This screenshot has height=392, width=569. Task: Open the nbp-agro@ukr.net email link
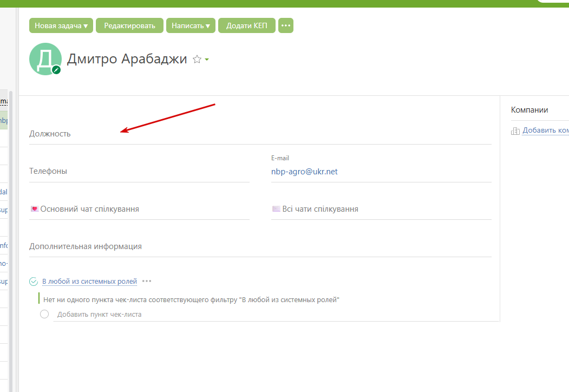[304, 171]
